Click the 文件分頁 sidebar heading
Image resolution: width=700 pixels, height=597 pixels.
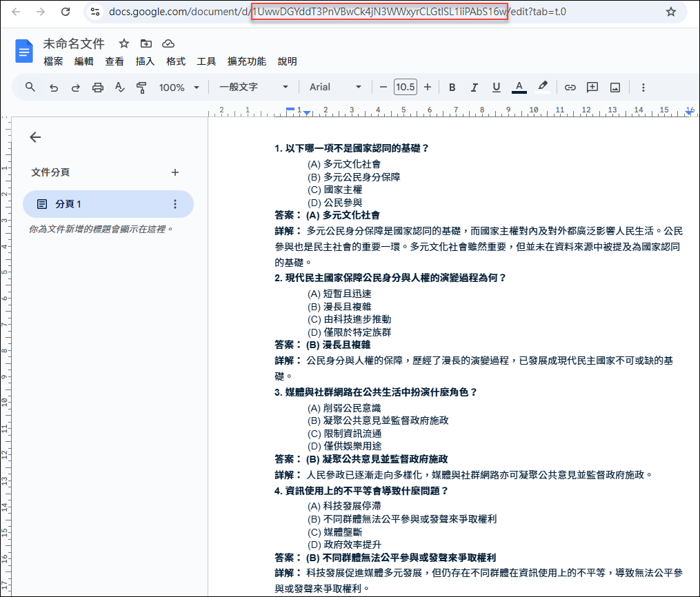50,172
